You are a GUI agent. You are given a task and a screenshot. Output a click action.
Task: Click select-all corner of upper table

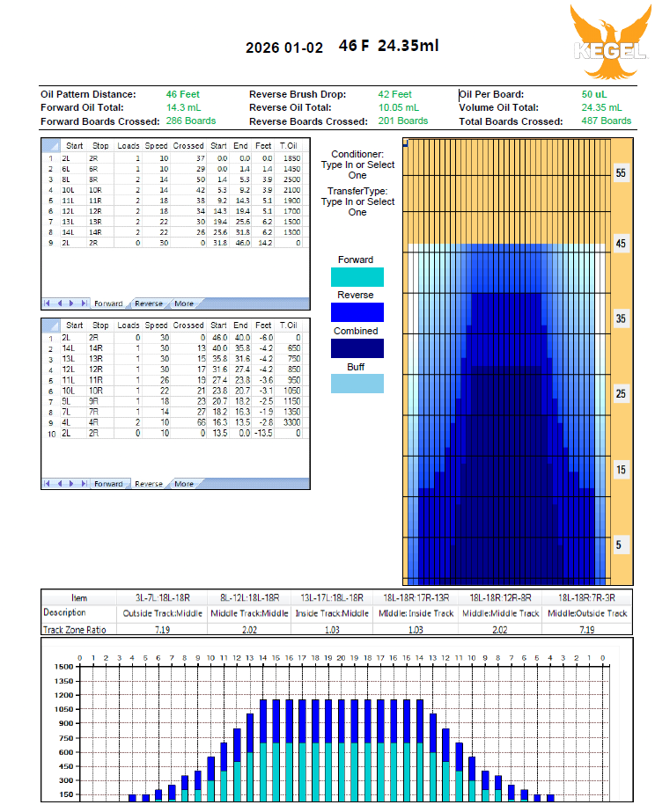[x=50, y=145]
